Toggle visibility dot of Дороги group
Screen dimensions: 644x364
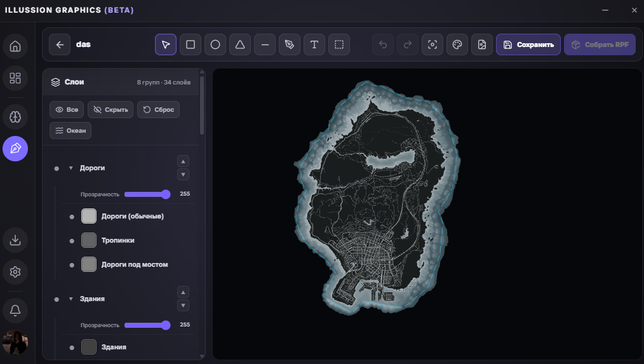(x=57, y=168)
